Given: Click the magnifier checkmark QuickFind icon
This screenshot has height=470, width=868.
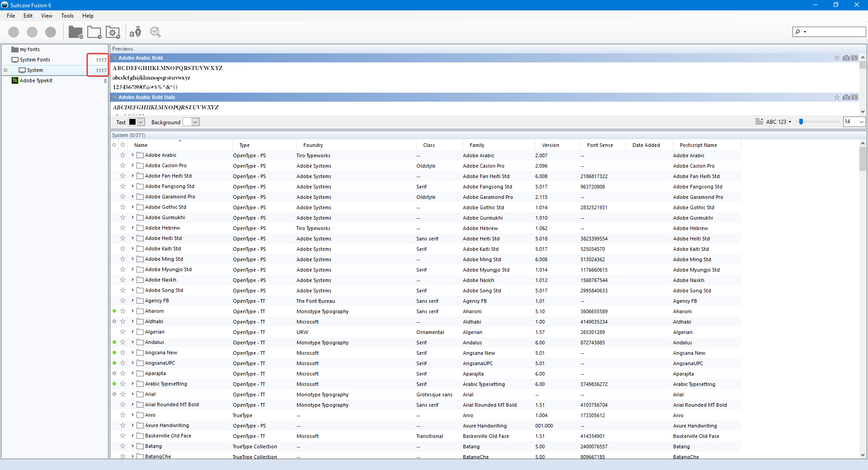Looking at the screenshot, I should click(156, 32).
